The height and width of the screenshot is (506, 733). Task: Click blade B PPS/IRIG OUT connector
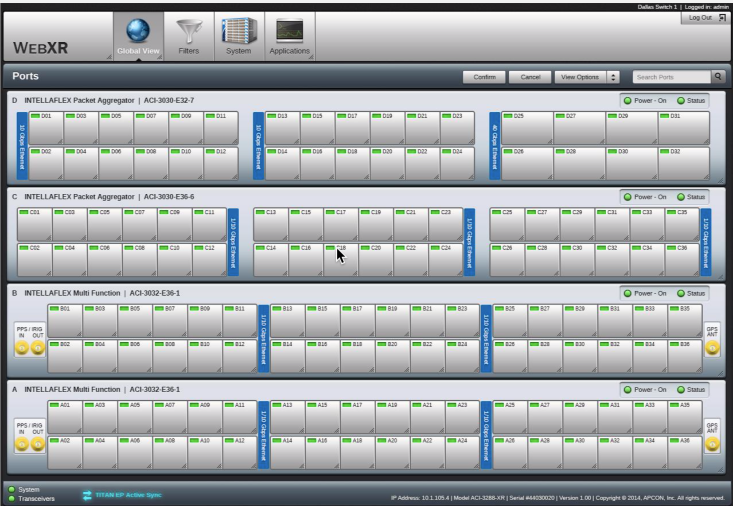click(37, 347)
